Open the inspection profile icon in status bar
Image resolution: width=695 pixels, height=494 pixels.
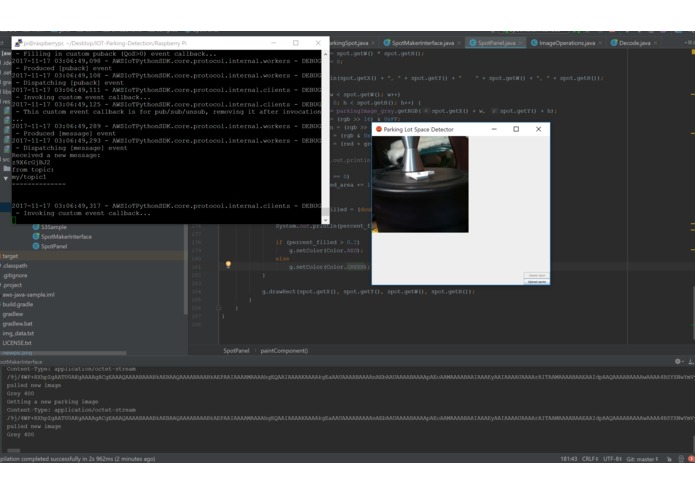point(681,459)
